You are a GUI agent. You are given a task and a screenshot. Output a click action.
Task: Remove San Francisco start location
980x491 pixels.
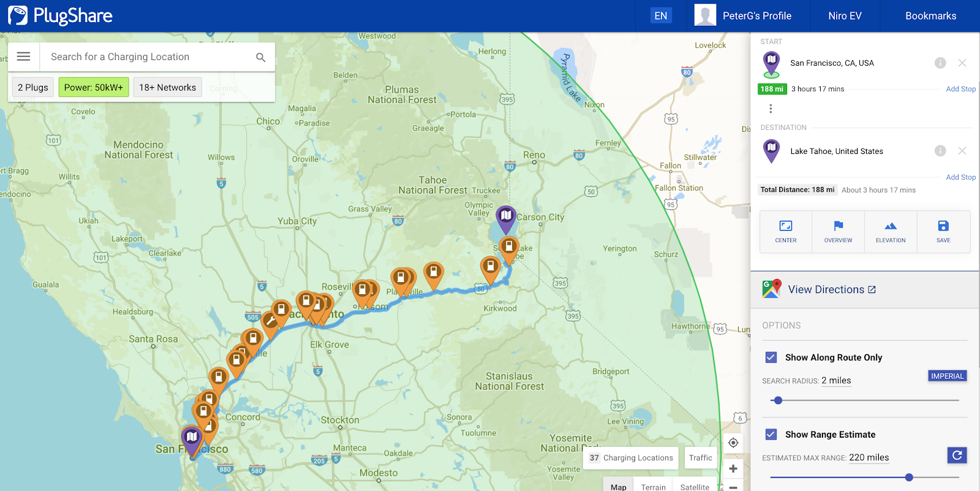[x=962, y=63]
